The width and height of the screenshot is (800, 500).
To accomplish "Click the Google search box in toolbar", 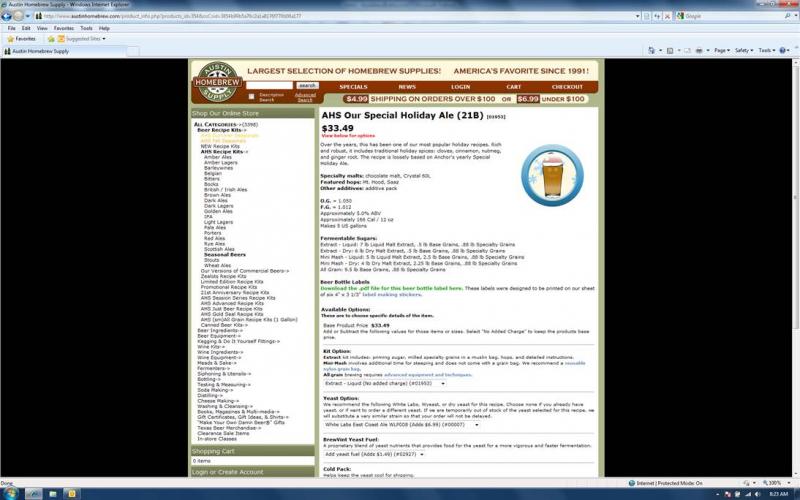I will [732, 16].
